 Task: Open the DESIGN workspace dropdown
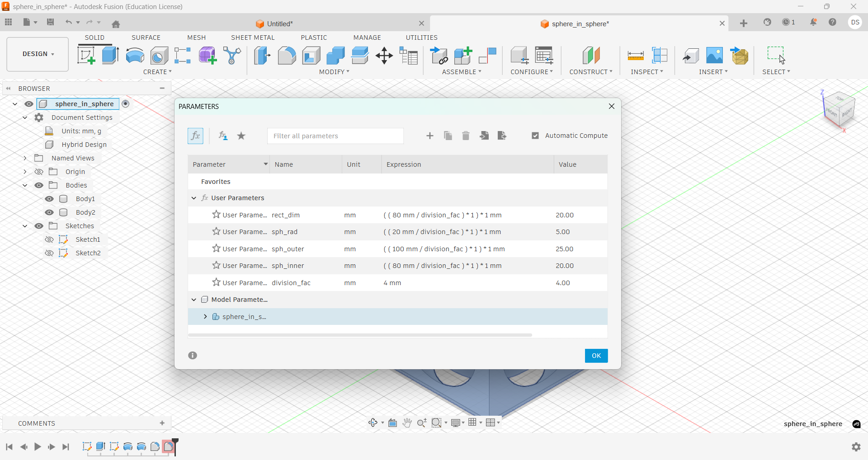(x=38, y=54)
